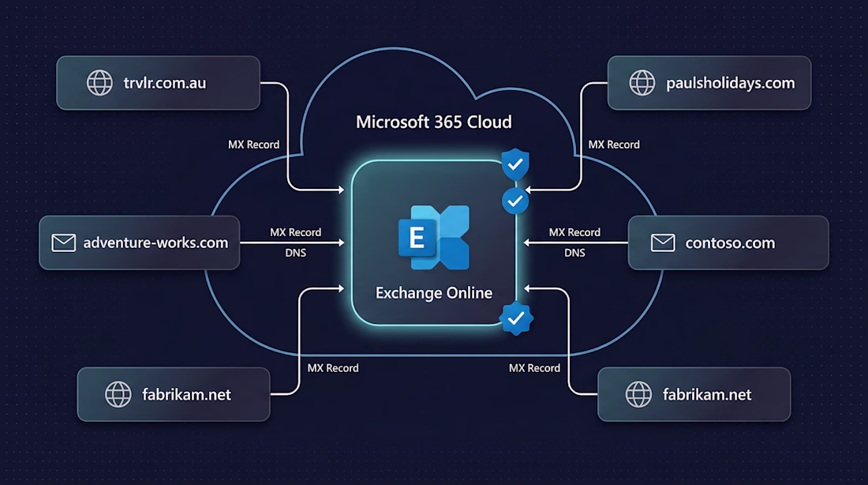Click MX Record label above left fabrikam.net
868x485 pixels.
coord(333,368)
